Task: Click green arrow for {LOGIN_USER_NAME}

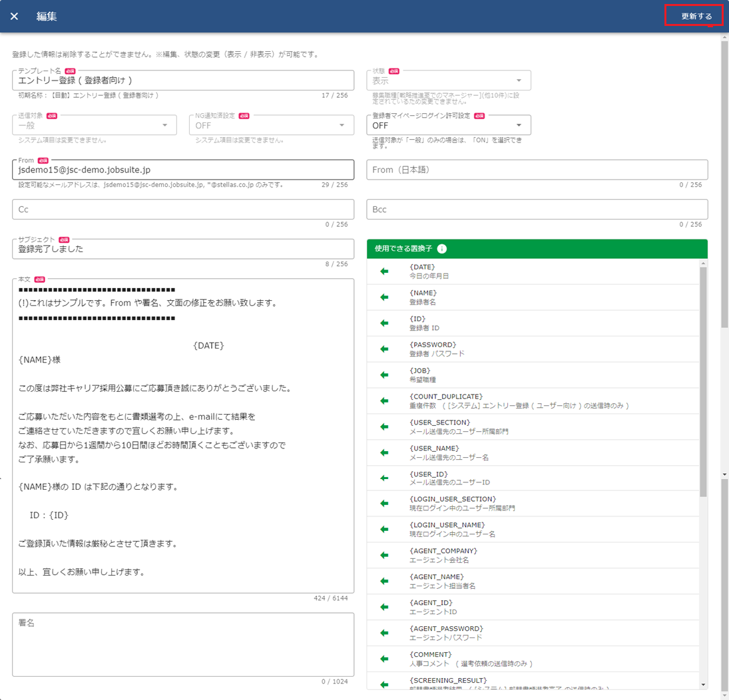Action: click(x=384, y=530)
